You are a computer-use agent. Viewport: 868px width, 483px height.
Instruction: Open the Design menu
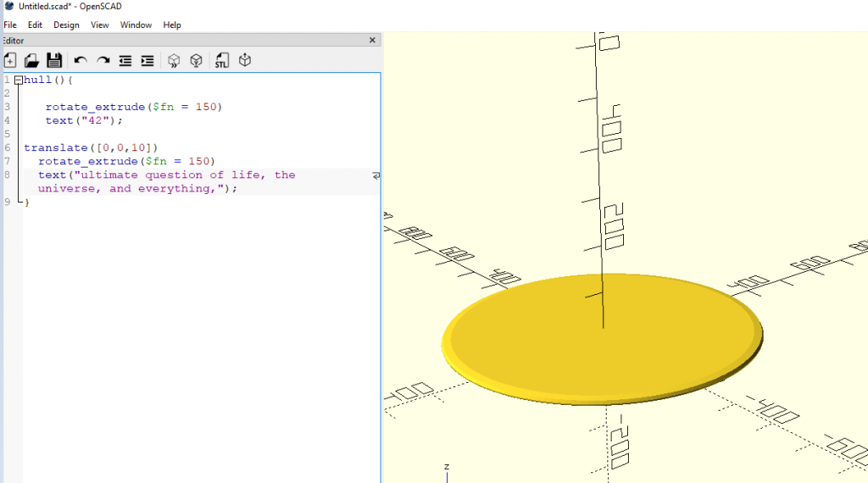(66, 25)
